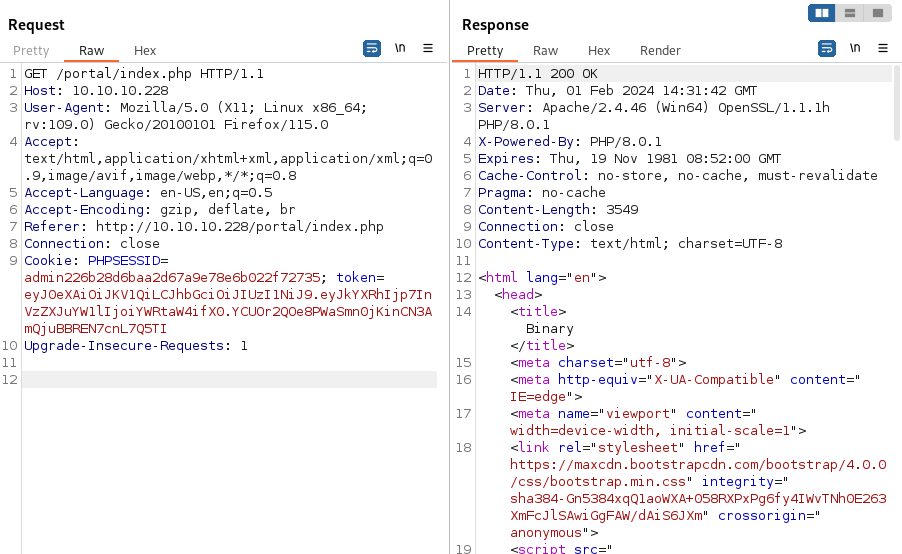Show non-printable characters (\n) in Response pane
Viewport: 902px width, 554px height.
tap(855, 48)
